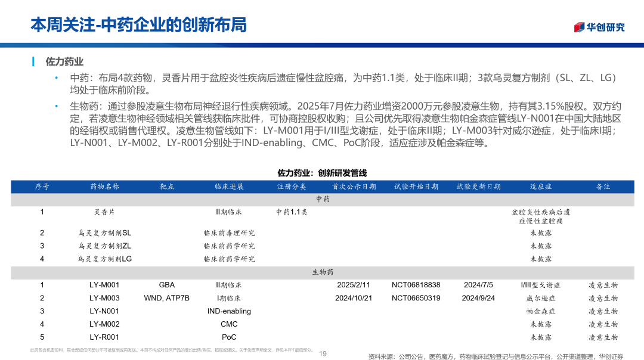The width and height of the screenshot is (644, 360).
Task: Click 未披露 in the 乌灵复方制剂SL row
Action: click(540, 232)
